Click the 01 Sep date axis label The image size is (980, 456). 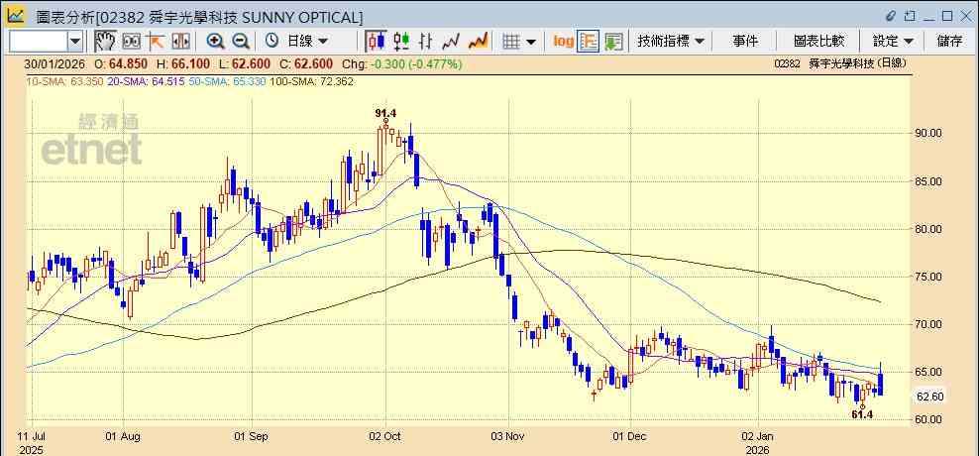click(x=251, y=436)
